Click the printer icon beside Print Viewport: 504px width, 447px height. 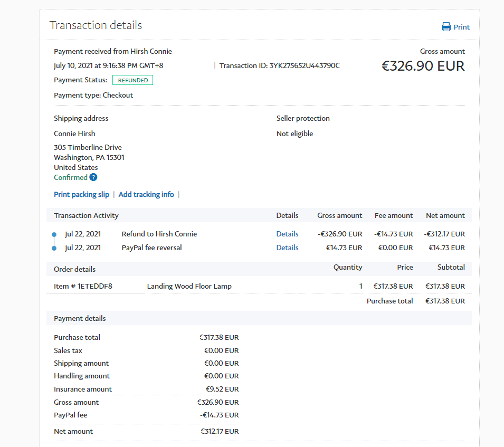tap(446, 27)
